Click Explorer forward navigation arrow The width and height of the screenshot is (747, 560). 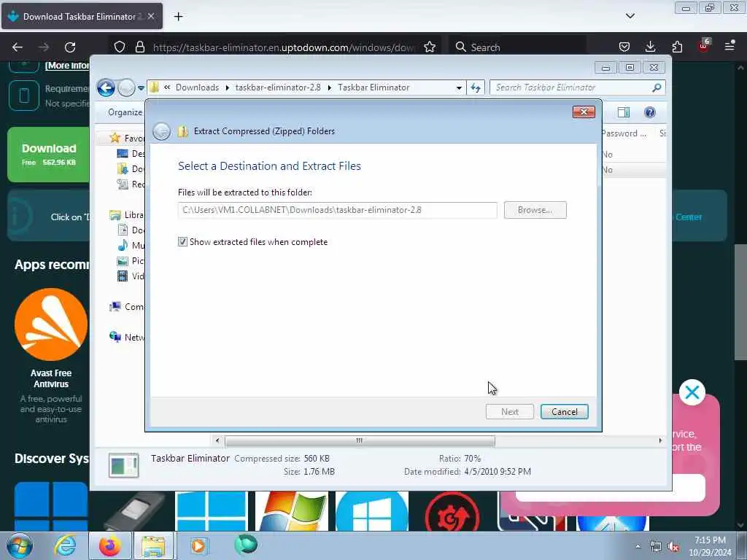[126, 87]
